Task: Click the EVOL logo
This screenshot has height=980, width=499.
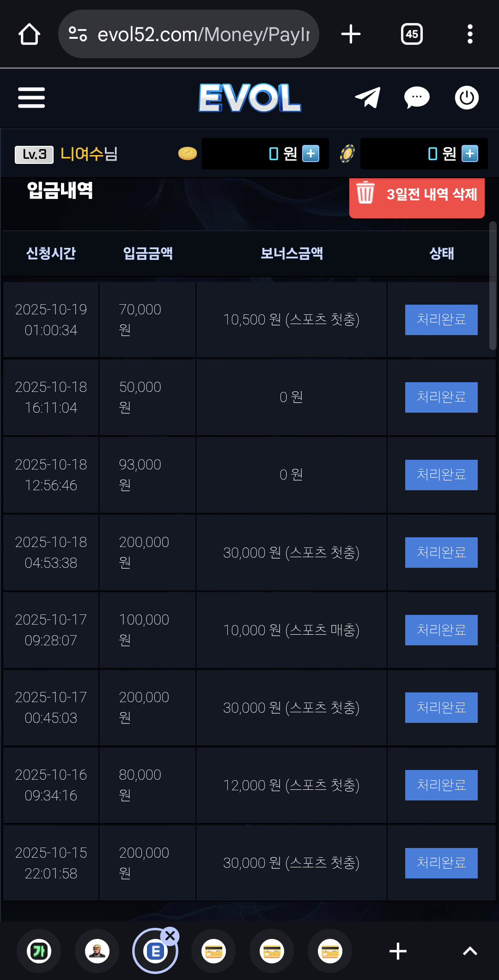Action: pyautogui.click(x=250, y=97)
